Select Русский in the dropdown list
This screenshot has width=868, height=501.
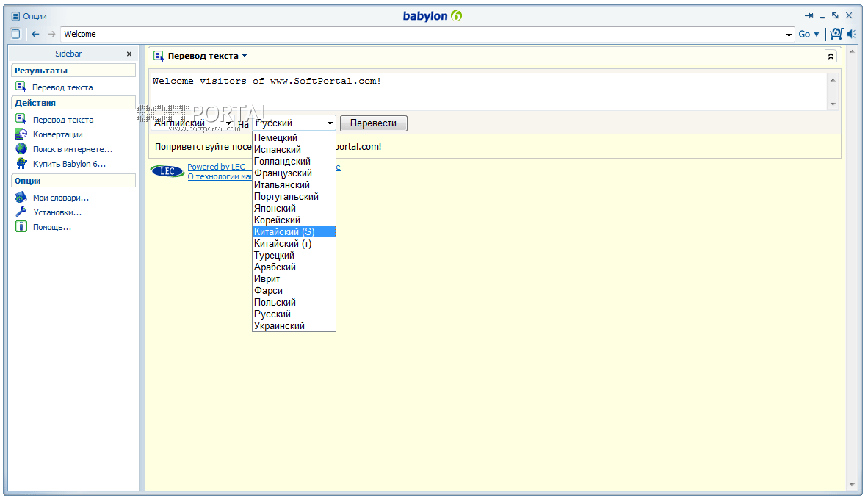coord(294,314)
